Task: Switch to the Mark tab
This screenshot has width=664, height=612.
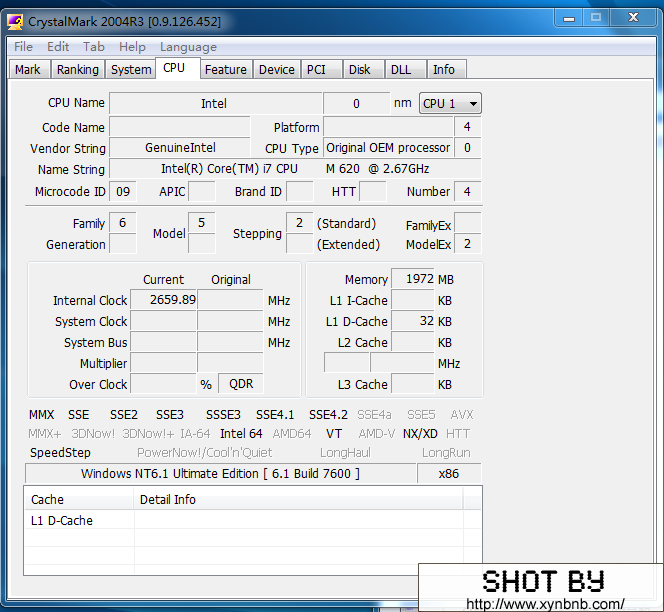Action: coord(28,69)
